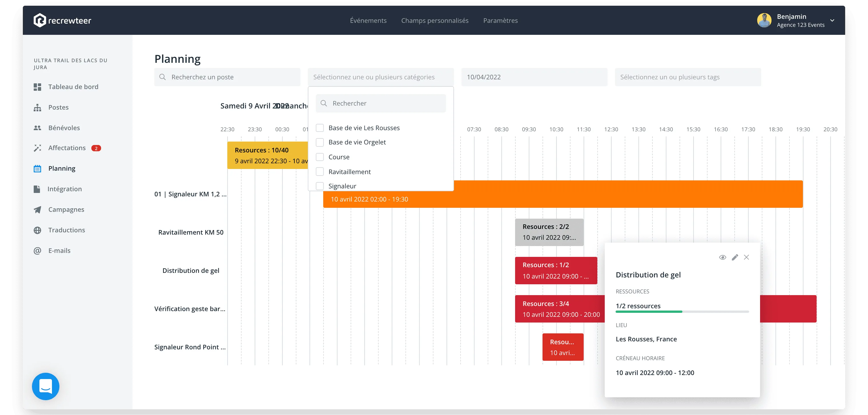
Task: Go to Campagnes section
Action: [x=66, y=209]
